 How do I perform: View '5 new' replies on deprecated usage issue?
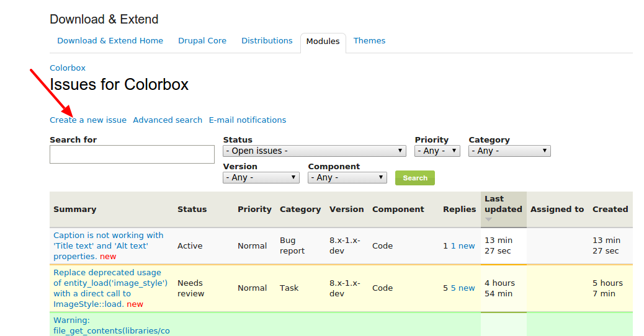click(x=463, y=288)
